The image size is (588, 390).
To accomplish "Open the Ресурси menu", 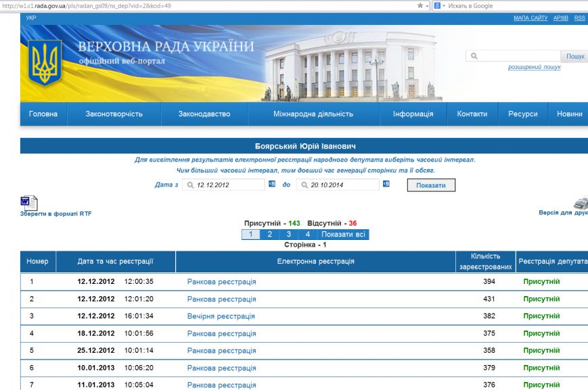I will tap(523, 114).
